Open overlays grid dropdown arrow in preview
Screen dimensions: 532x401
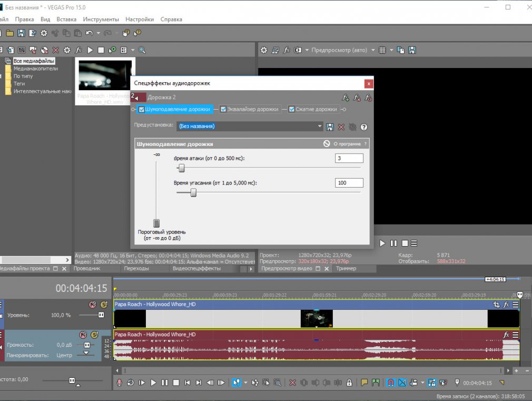391,50
